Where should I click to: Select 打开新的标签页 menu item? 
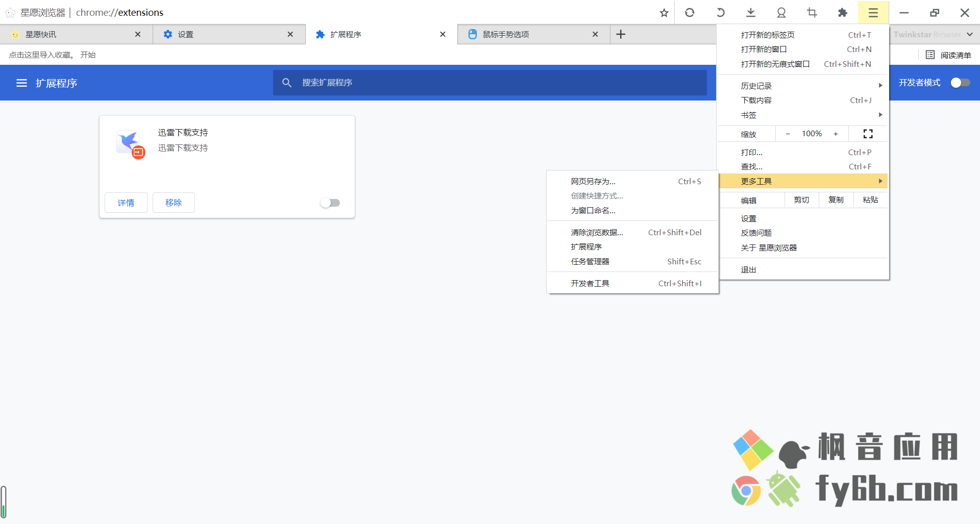tap(803, 35)
